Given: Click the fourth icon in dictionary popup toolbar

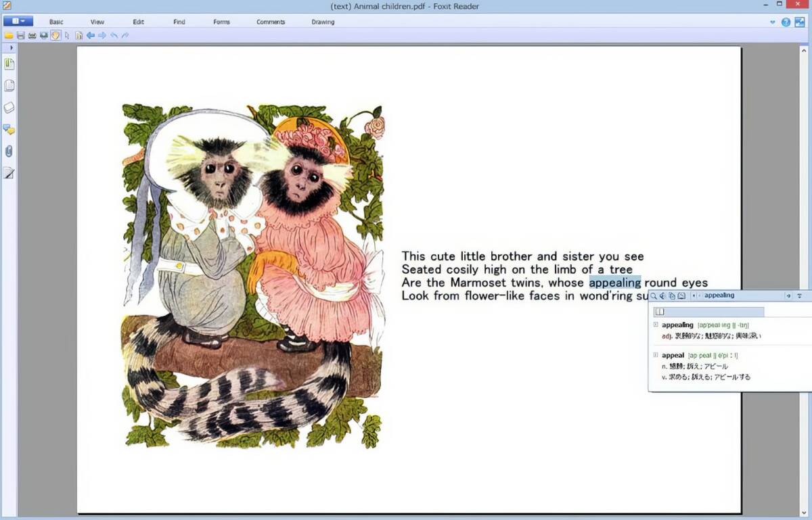Looking at the screenshot, I should click(x=681, y=296).
